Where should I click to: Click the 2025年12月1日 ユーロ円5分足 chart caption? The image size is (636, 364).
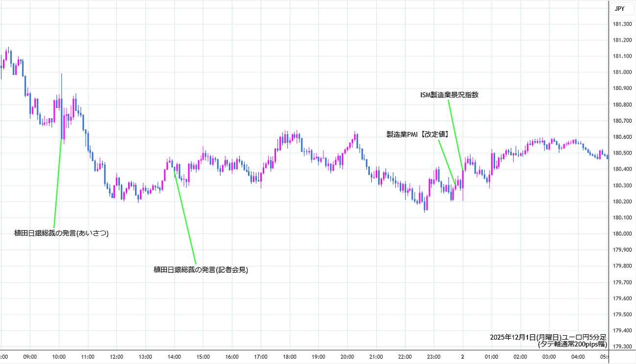pos(548,337)
